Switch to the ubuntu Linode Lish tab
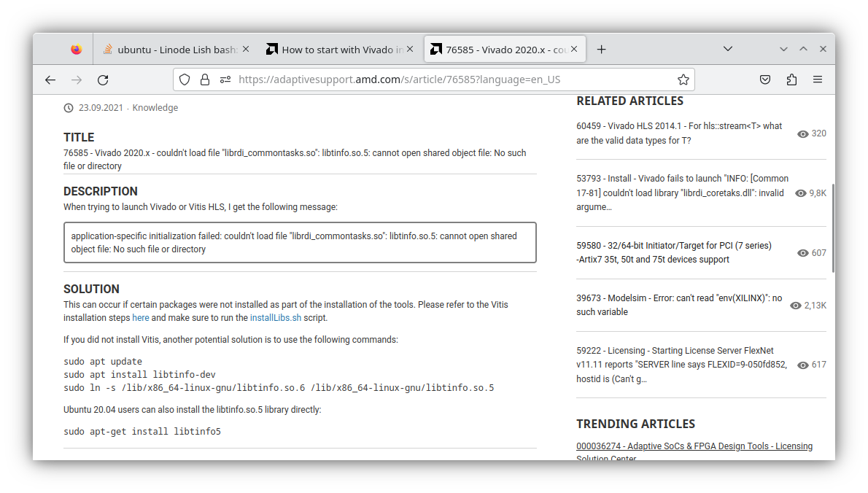Image resolution: width=868 pixels, height=493 pixels. tap(171, 49)
